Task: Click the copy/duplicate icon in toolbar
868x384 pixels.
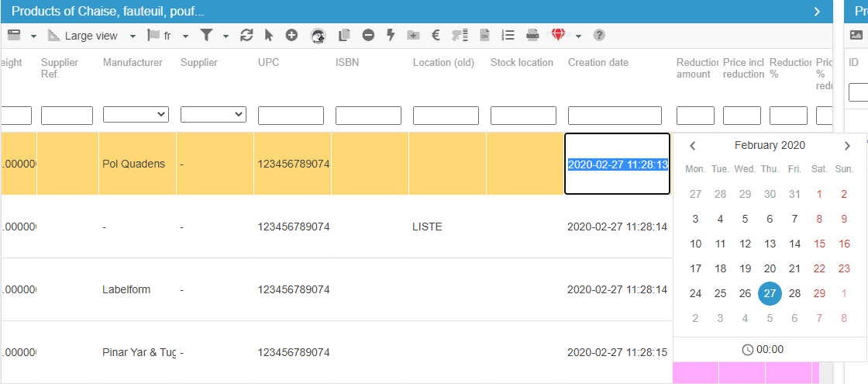Action: [345, 35]
